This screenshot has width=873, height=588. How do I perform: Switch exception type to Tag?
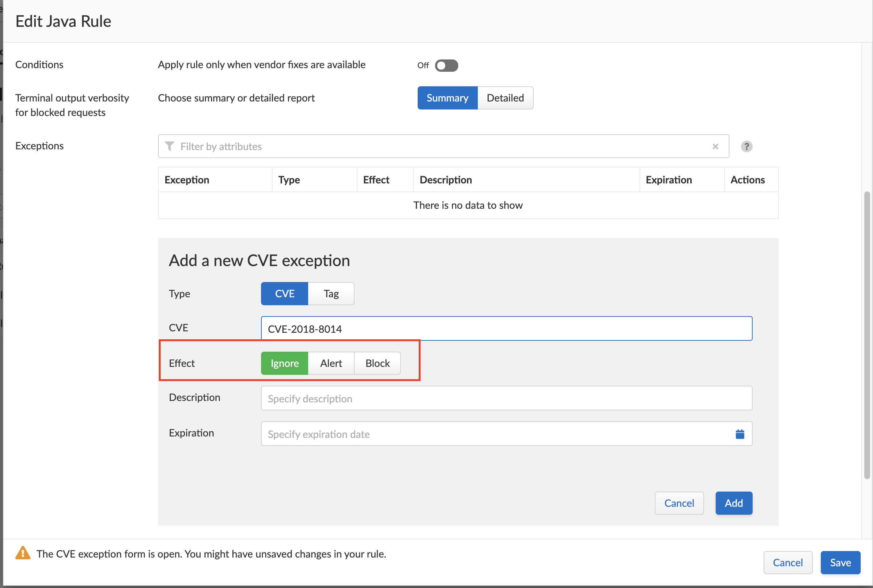pos(331,293)
